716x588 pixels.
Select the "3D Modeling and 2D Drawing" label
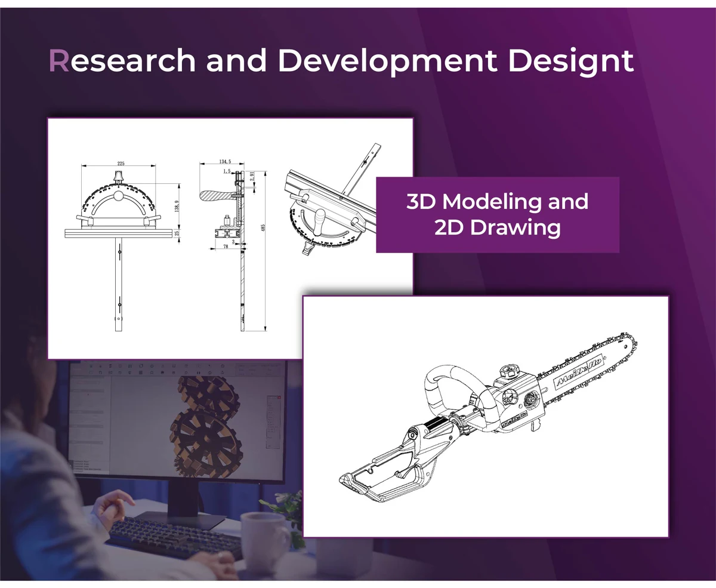point(497,214)
